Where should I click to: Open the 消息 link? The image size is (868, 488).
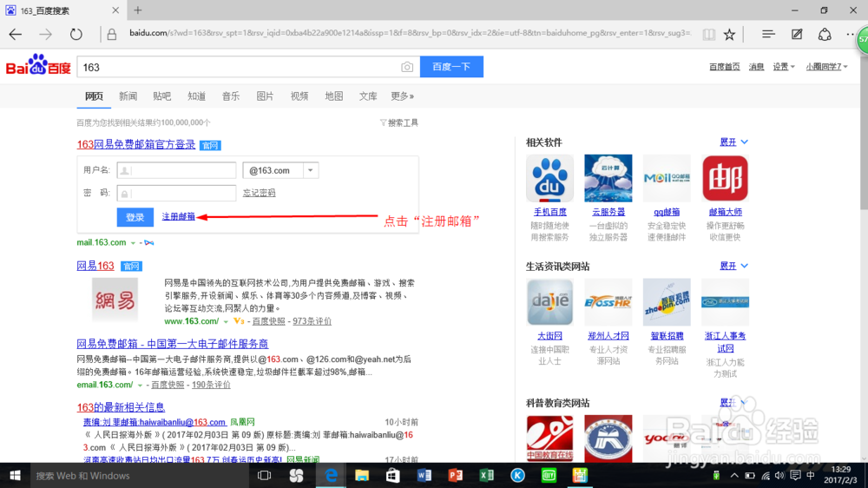tap(756, 67)
